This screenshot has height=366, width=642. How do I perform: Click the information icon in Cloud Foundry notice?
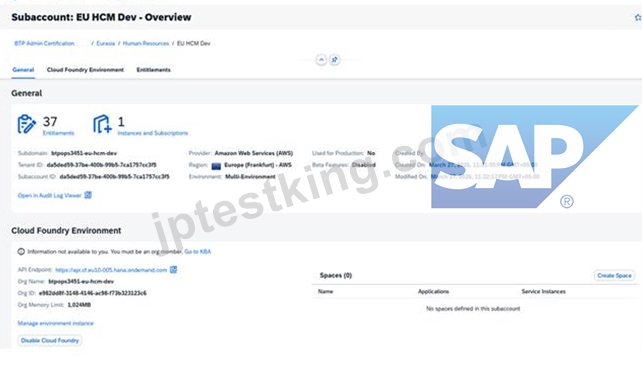point(21,251)
